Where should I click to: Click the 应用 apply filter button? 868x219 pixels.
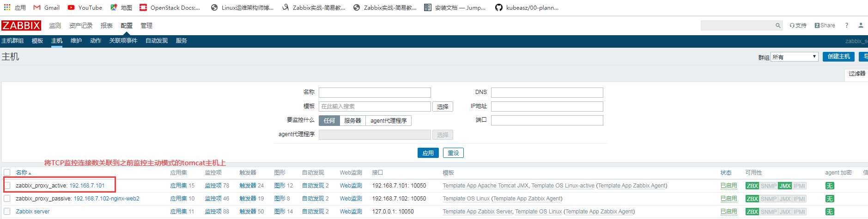click(428, 153)
